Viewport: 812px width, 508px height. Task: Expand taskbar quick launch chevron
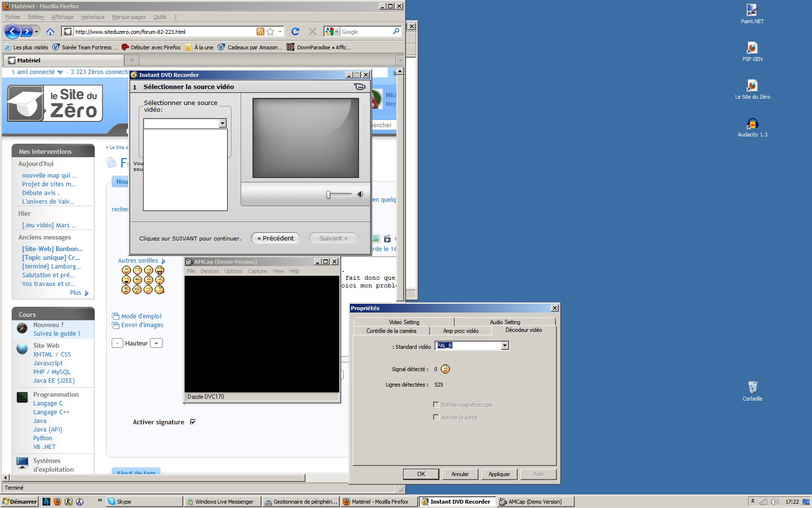click(x=100, y=500)
